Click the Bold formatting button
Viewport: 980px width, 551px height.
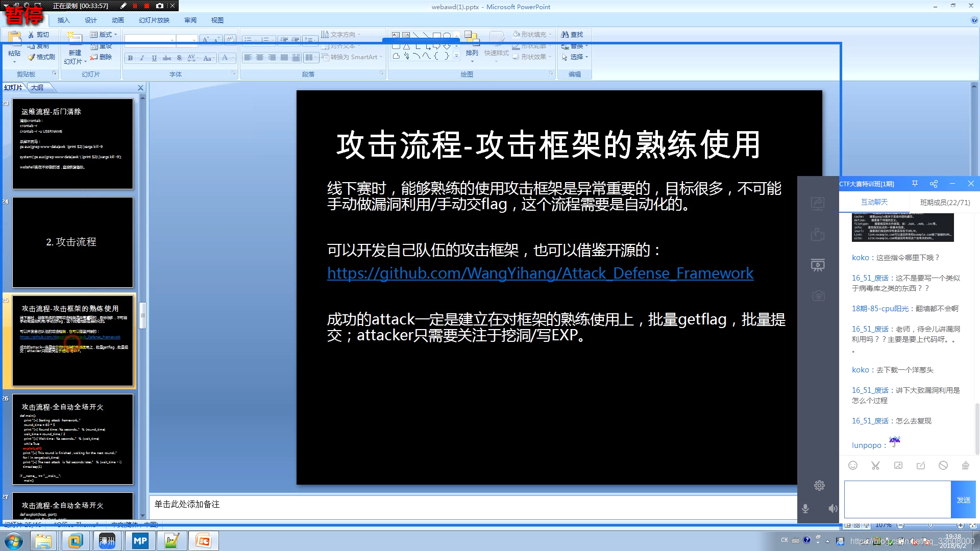[131, 58]
